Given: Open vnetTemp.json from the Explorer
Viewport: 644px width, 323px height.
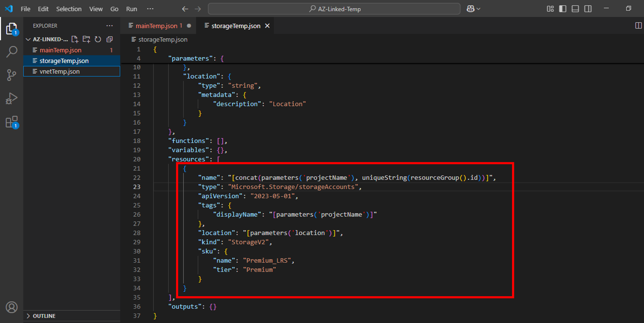Looking at the screenshot, I should click(x=60, y=71).
